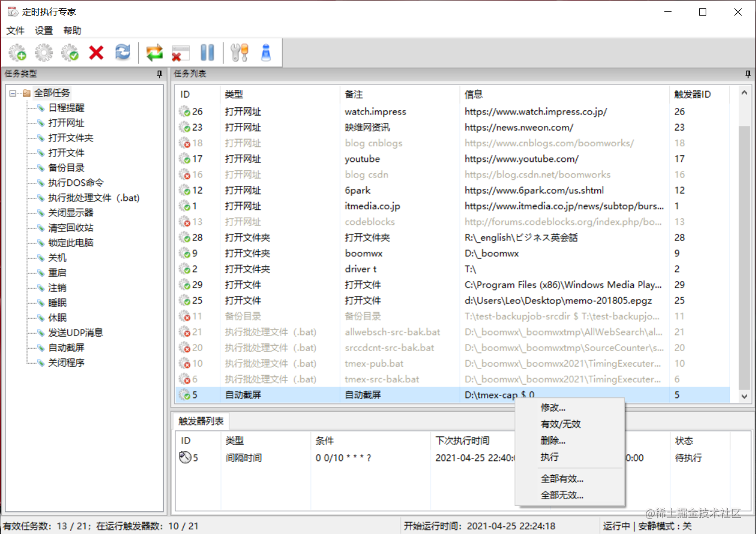Image resolution: width=756 pixels, height=534 pixels.
Task: Click tag icon beside 日程提醒
Action: pyautogui.click(x=41, y=108)
